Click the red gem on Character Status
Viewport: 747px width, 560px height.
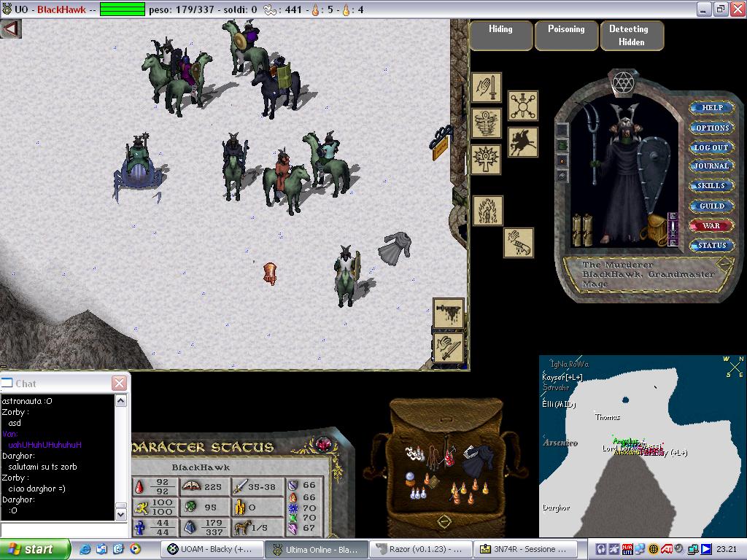pos(323,445)
